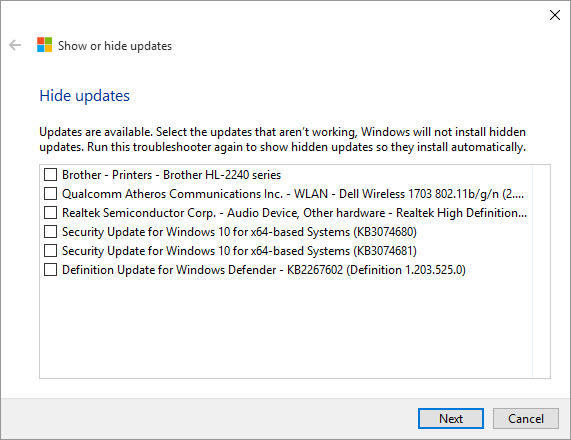The image size is (571, 440).
Task: Check the Brother HL-2240 series printer update
Action: pos(50,174)
